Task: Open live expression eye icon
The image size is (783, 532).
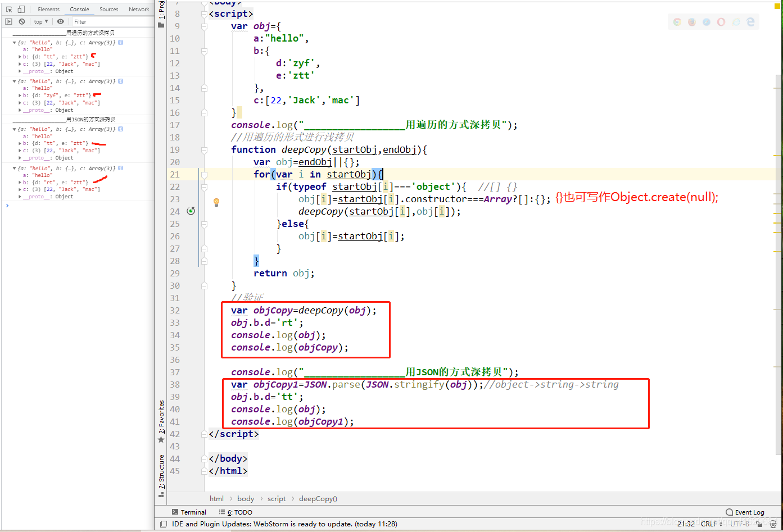Action: point(61,21)
